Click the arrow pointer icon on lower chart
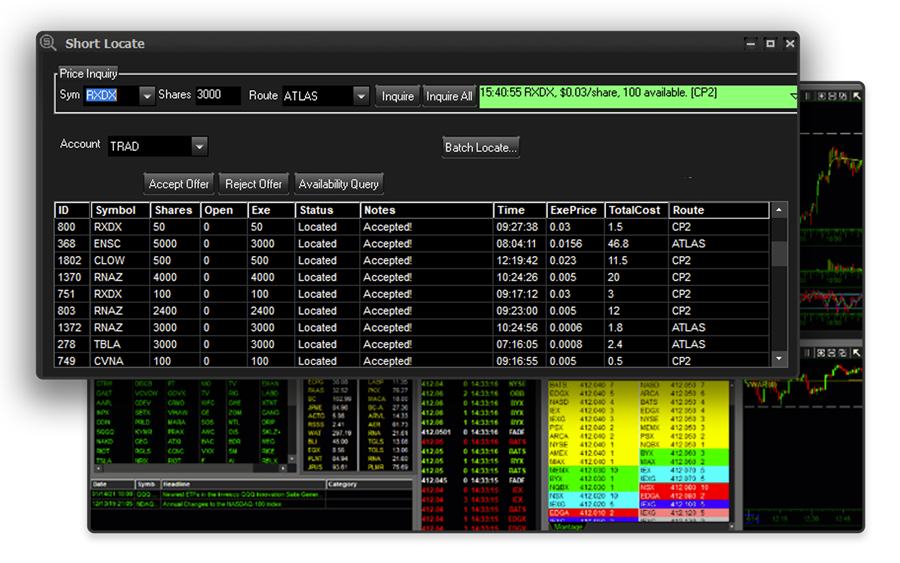 [856, 353]
